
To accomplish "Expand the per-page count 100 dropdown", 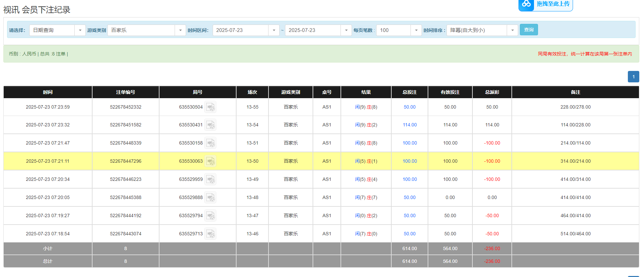I will pyautogui.click(x=416, y=30).
